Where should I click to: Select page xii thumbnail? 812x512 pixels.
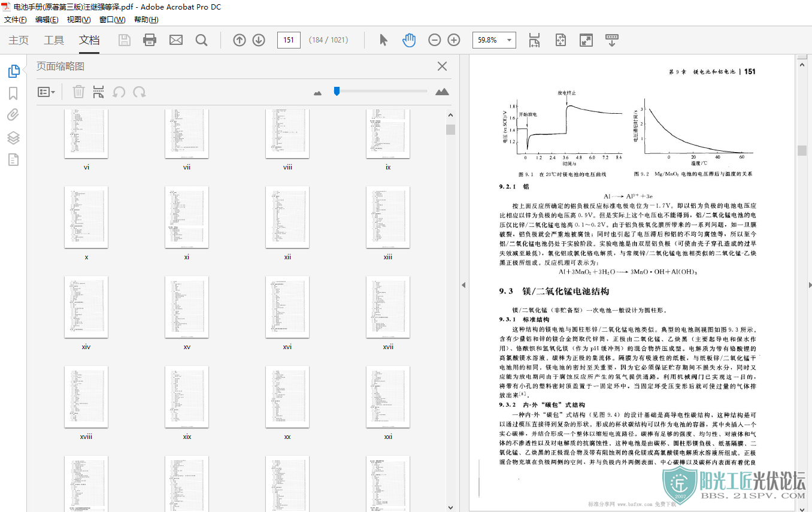click(287, 217)
